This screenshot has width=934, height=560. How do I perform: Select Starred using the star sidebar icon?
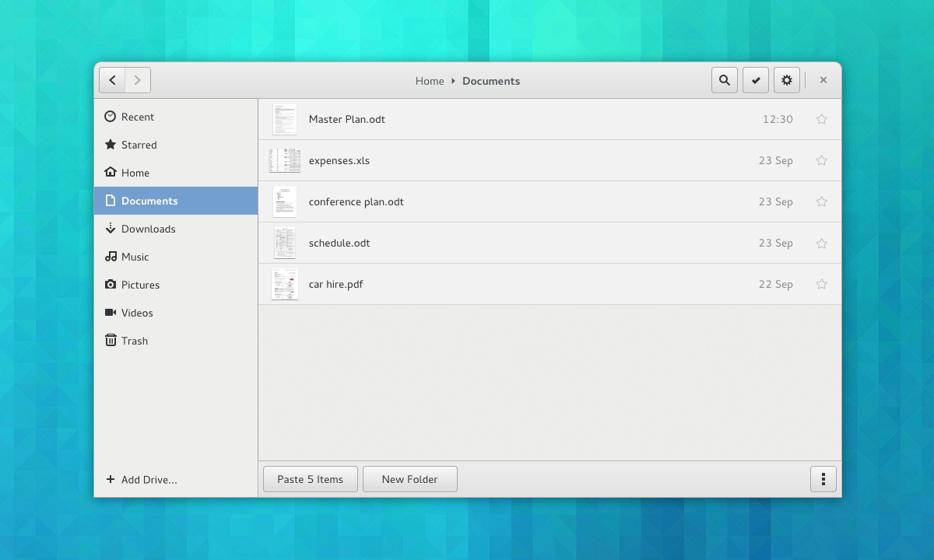coord(109,145)
